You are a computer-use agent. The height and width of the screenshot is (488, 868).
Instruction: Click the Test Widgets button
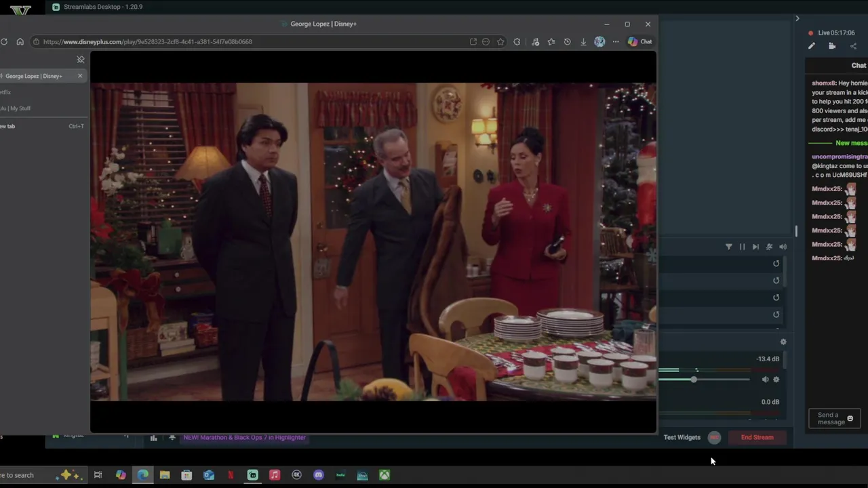(682, 437)
